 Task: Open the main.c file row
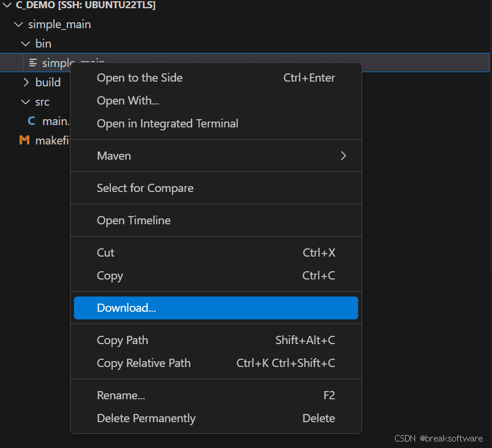tap(35, 121)
